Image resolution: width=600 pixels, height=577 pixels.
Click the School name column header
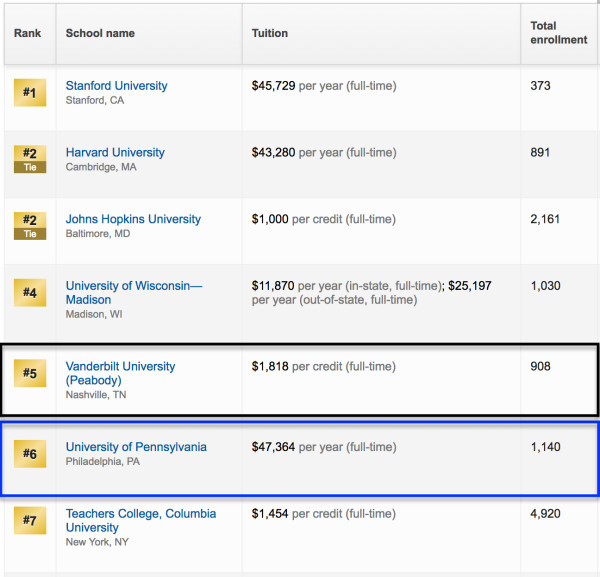[x=100, y=33]
